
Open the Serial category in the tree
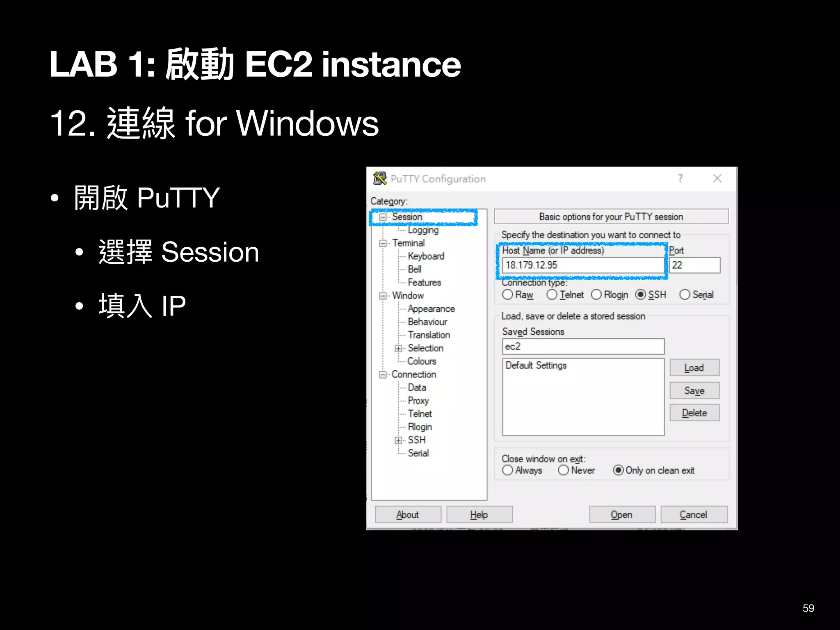pyautogui.click(x=418, y=453)
